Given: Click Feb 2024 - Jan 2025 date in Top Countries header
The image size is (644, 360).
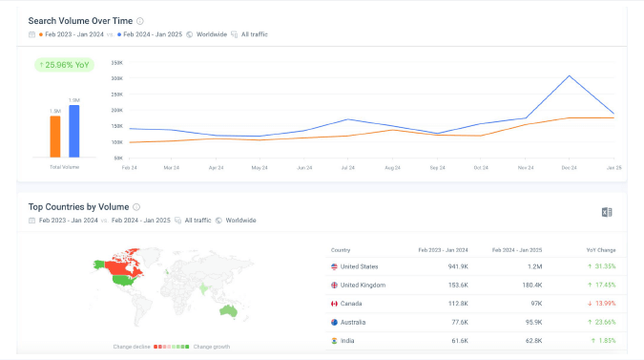Looking at the screenshot, I should [x=141, y=221].
